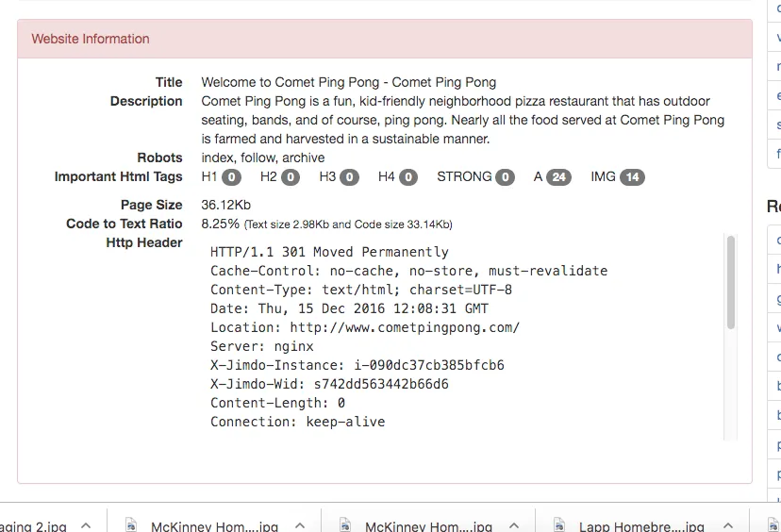Click the H1 tag count badge
This screenshot has width=781, height=532.
pos(232,177)
